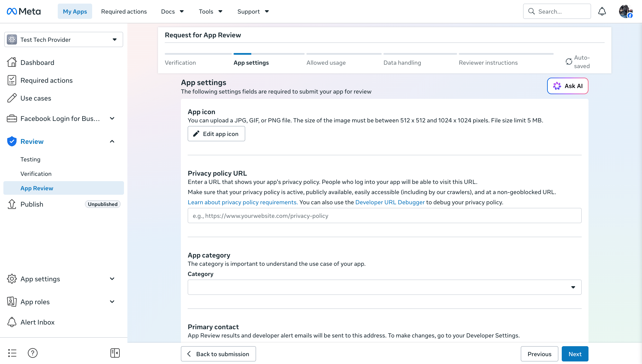This screenshot has height=364, width=642.
Task: Click the Ask AI button
Action: click(x=567, y=86)
